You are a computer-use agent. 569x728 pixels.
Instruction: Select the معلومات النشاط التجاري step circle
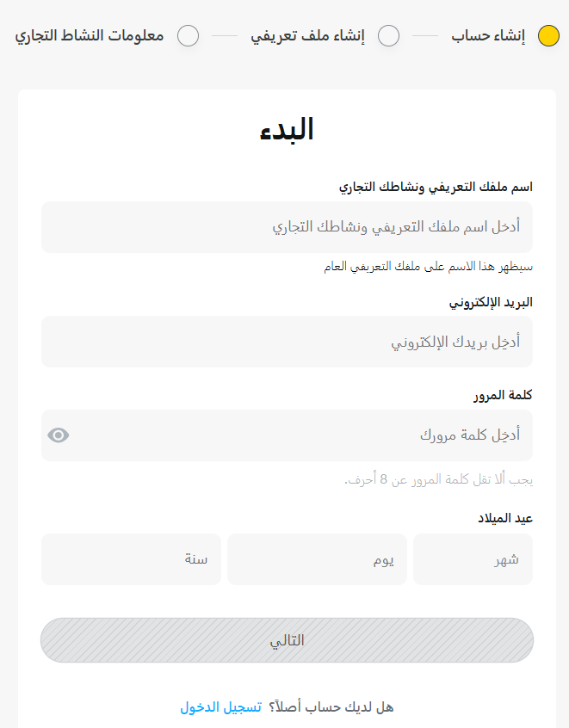[x=189, y=36]
